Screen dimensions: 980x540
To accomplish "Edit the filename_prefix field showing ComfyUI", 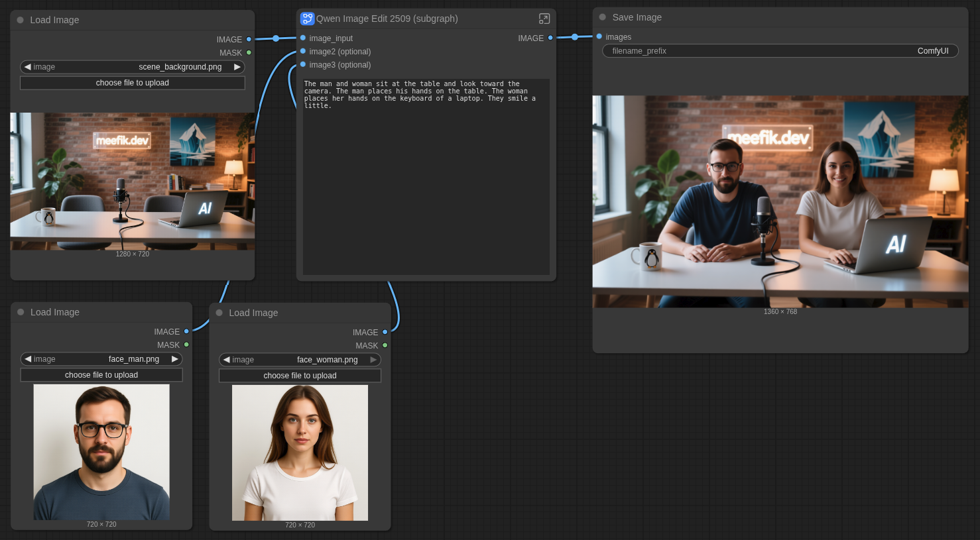I will click(780, 50).
